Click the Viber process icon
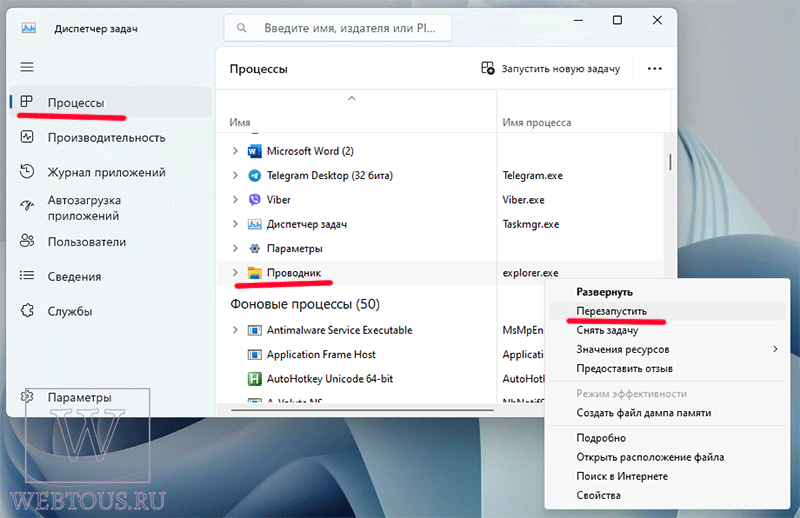The image size is (800, 518). 255,200
